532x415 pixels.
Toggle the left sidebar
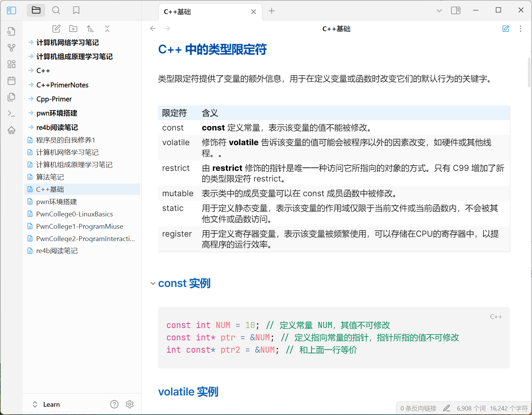[x=11, y=10]
